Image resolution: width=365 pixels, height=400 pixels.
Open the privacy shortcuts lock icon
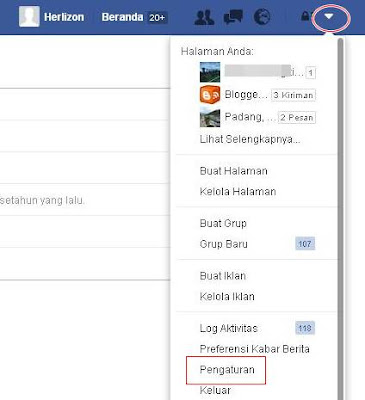tap(305, 16)
